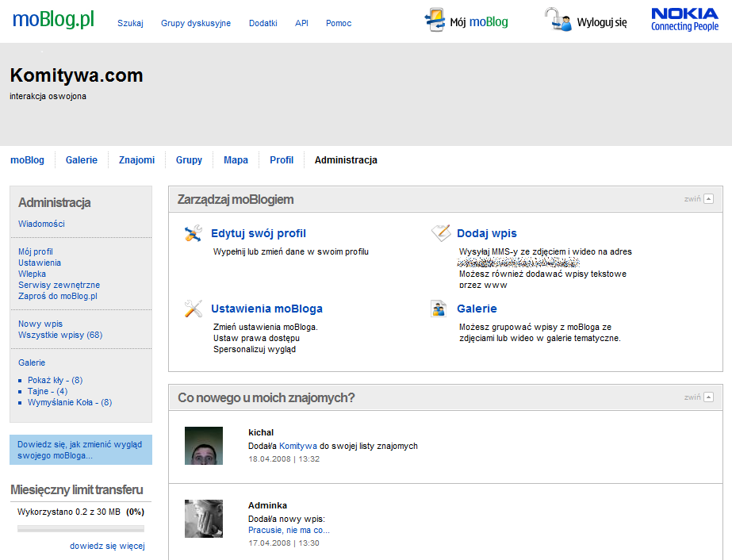Open the Wymyślanie Koła gallery

tap(70, 403)
